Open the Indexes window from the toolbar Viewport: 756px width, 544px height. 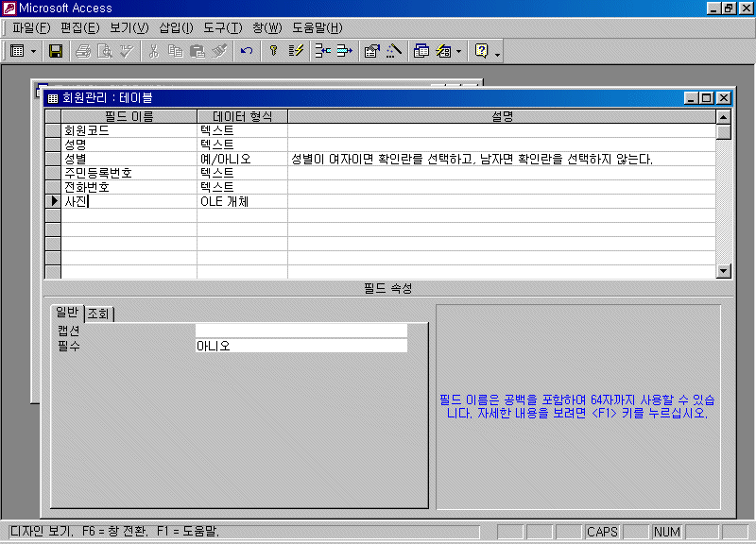[x=296, y=51]
